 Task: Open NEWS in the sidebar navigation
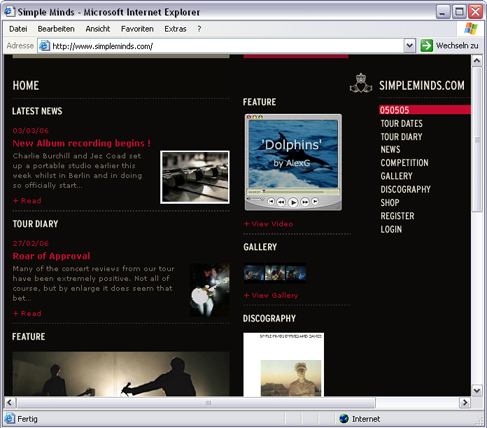(x=390, y=149)
